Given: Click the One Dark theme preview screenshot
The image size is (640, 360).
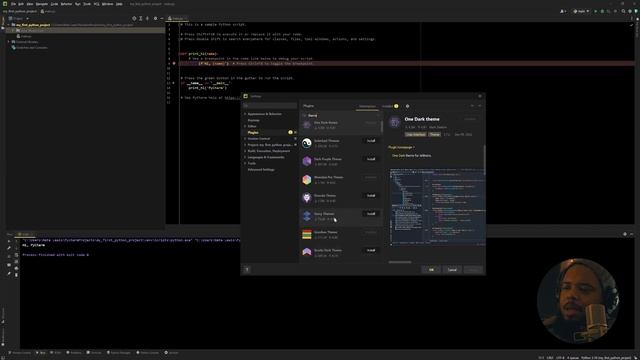Looking at the screenshot, I should [x=437, y=207].
